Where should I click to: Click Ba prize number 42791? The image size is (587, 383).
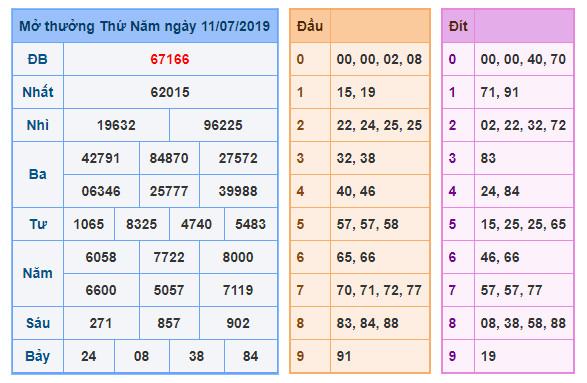[101, 158]
